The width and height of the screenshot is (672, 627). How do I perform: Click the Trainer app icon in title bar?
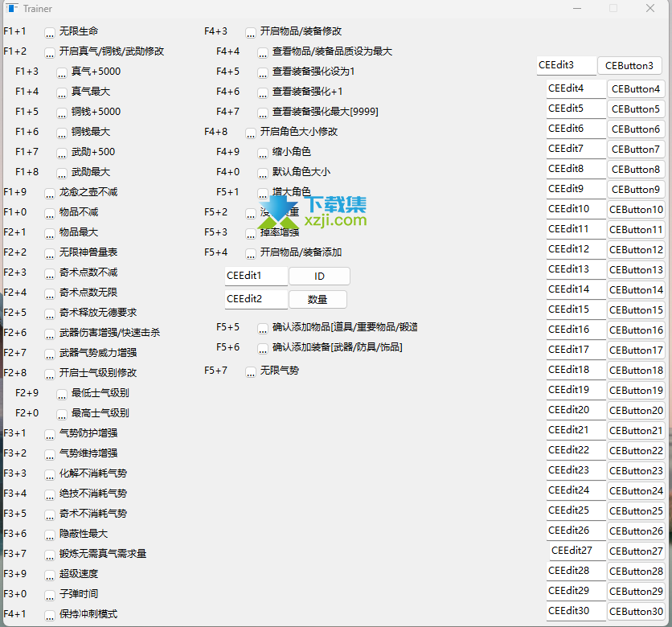coord(12,9)
